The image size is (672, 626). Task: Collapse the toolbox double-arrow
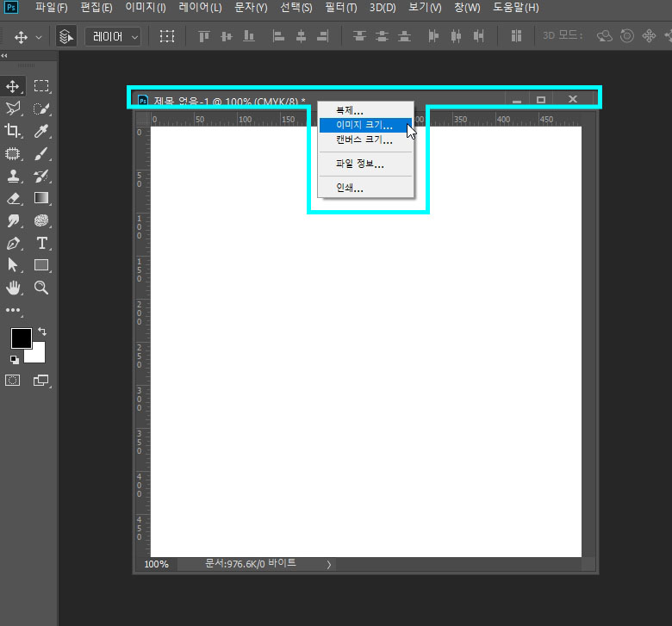(x=3, y=56)
